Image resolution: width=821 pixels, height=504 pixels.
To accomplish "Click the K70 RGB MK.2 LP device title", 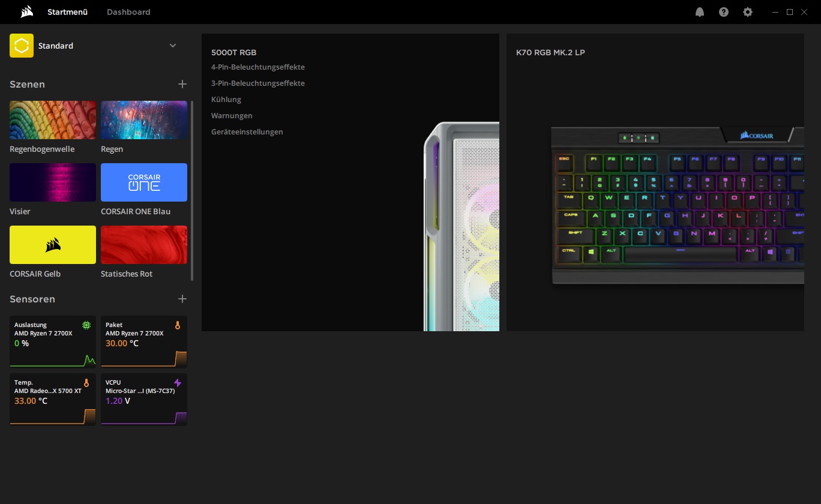I will tap(550, 53).
